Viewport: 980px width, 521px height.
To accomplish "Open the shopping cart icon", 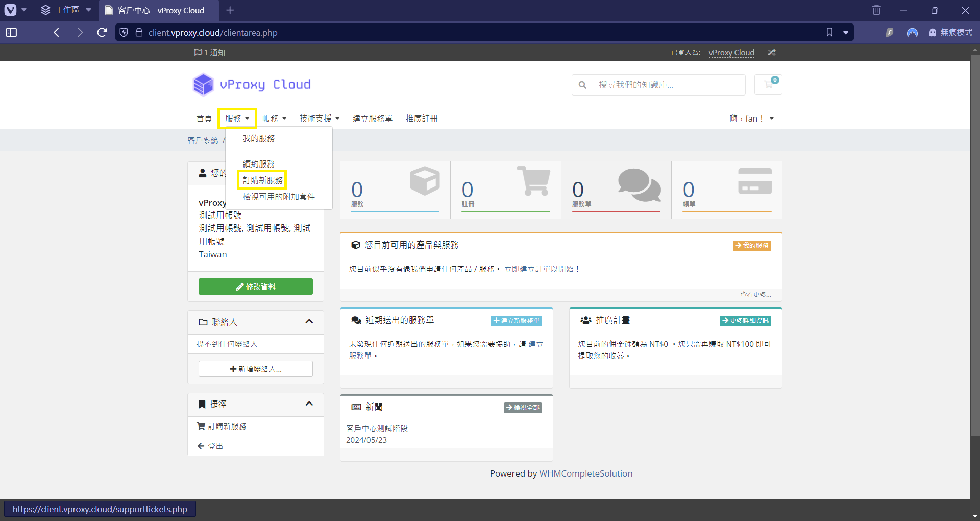I will tap(768, 85).
